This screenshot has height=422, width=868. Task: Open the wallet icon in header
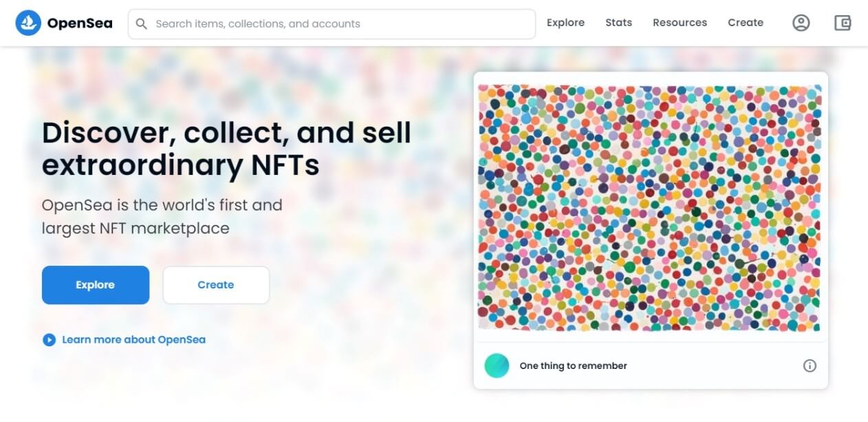click(x=843, y=23)
